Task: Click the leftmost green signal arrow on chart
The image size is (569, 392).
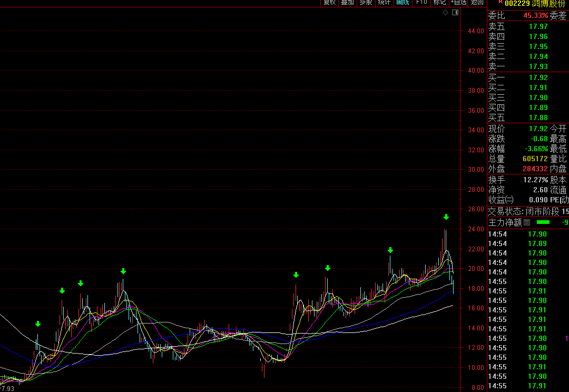Action: 38,324
